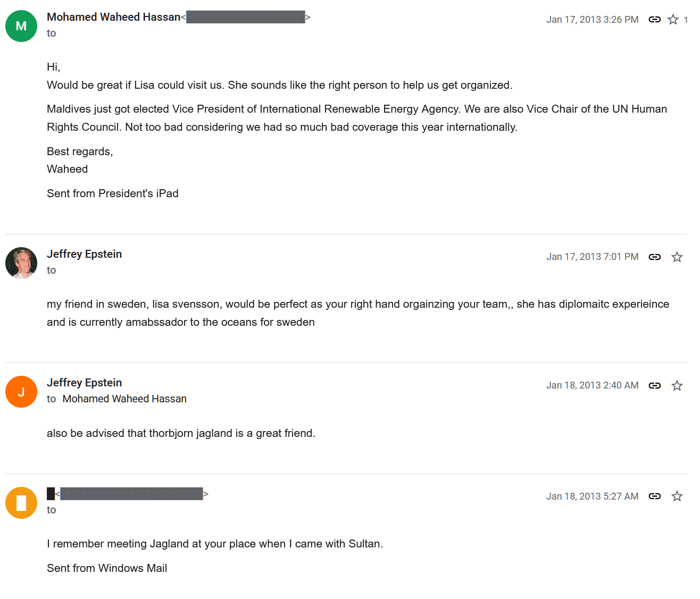This screenshot has width=700, height=599.
Task: Toggle the star on the 5:27 AM message
Action: [677, 496]
